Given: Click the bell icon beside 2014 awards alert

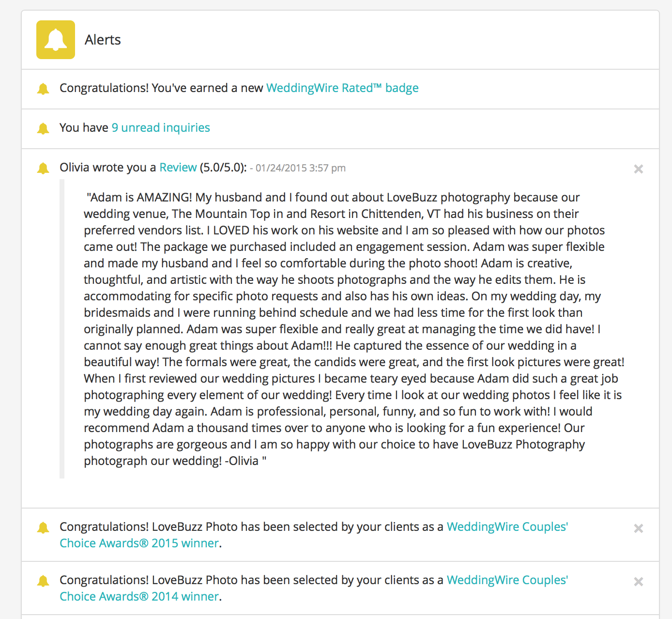Looking at the screenshot, I should (x=43, y=581).
